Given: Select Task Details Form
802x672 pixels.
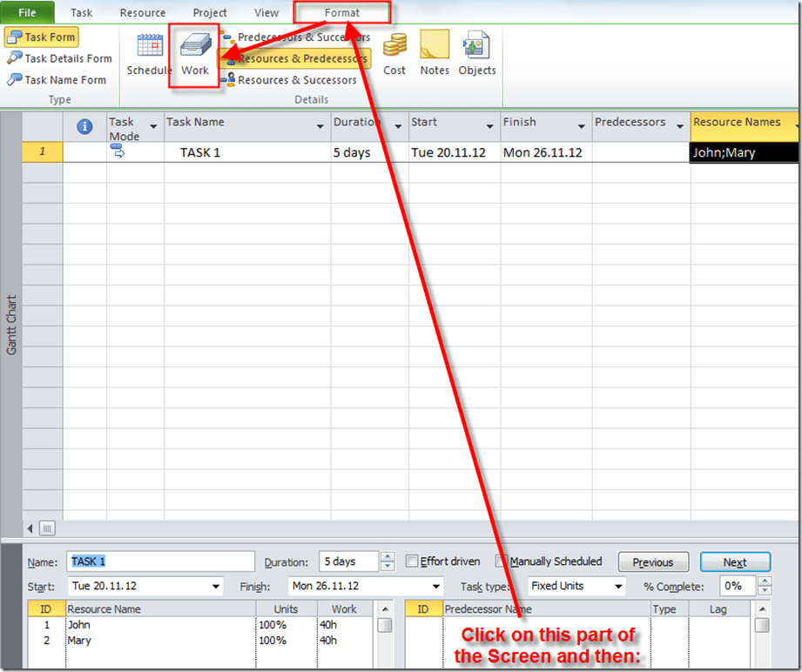Looking at the screenshot, I should tap(59, 58).
